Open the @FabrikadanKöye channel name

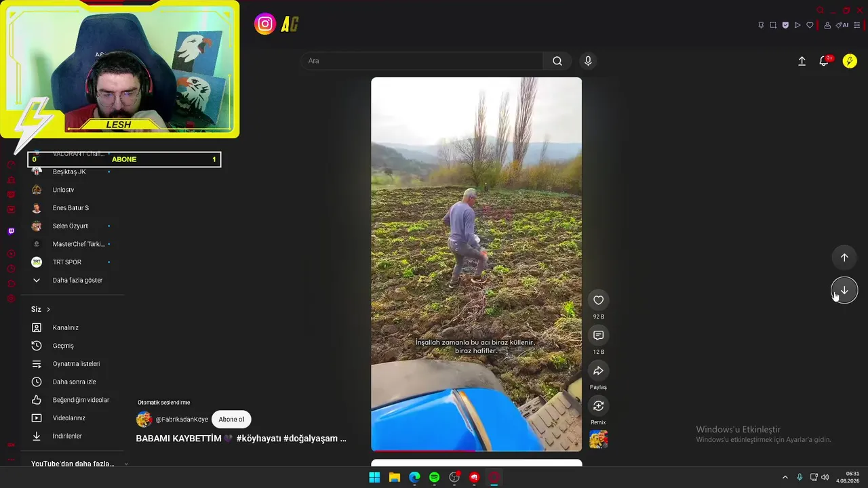pos(182,420)
